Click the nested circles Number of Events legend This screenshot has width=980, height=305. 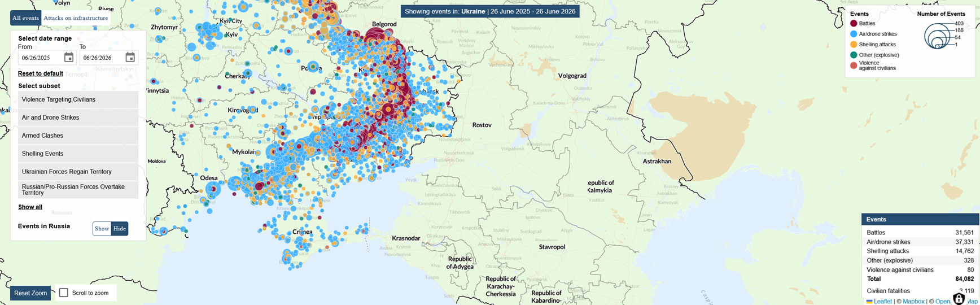(938, 36)
